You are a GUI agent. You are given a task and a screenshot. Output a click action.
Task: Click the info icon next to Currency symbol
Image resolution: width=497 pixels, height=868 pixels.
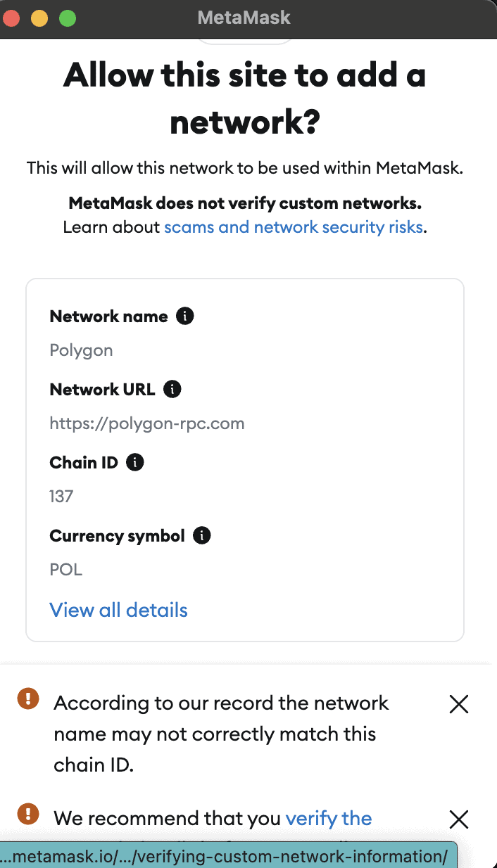pos(201,536)
